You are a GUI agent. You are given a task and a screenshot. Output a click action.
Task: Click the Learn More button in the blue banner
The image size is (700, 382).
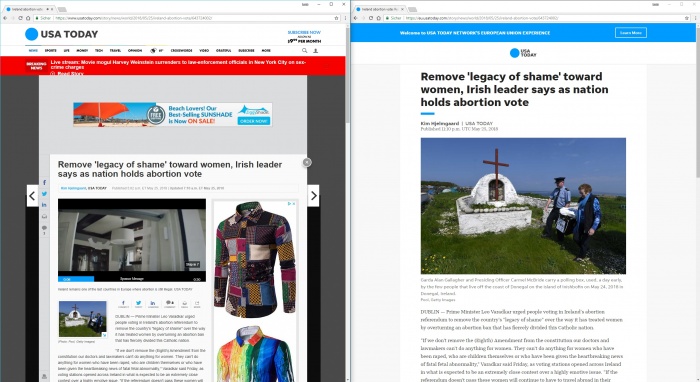(631, 33)
